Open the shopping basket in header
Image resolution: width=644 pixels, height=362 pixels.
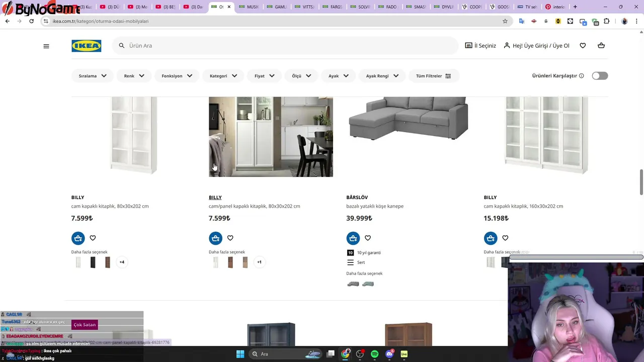click(x=601, y=46)
